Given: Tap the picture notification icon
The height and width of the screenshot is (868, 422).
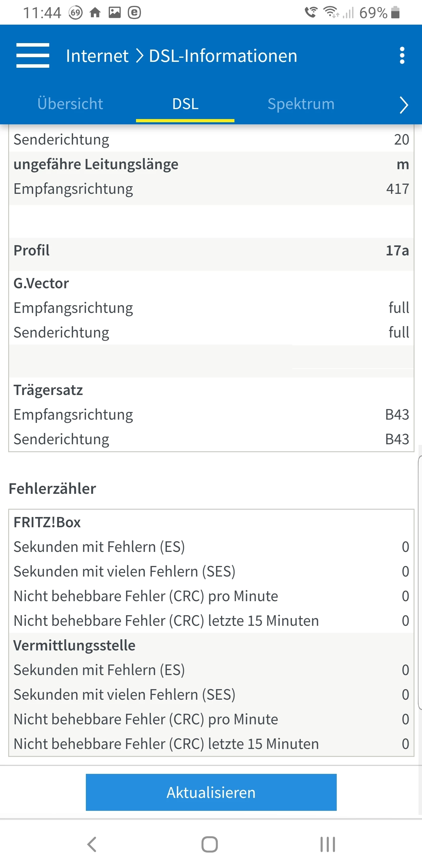Looking at the screenshot, I should pyautogui.click(x=115, y=13).
